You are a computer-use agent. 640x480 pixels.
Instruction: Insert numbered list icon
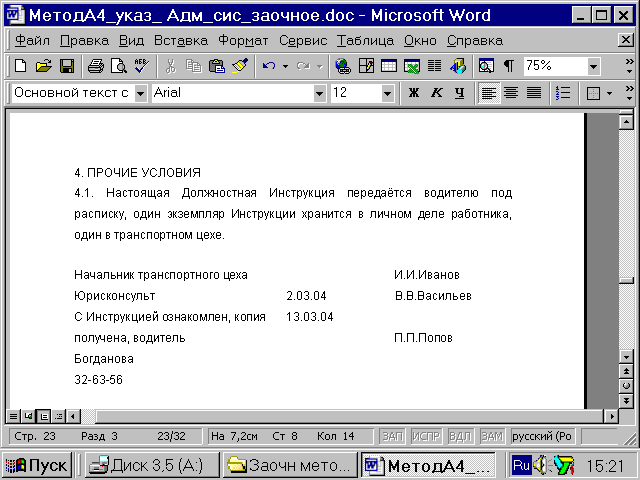coord(563,93)
